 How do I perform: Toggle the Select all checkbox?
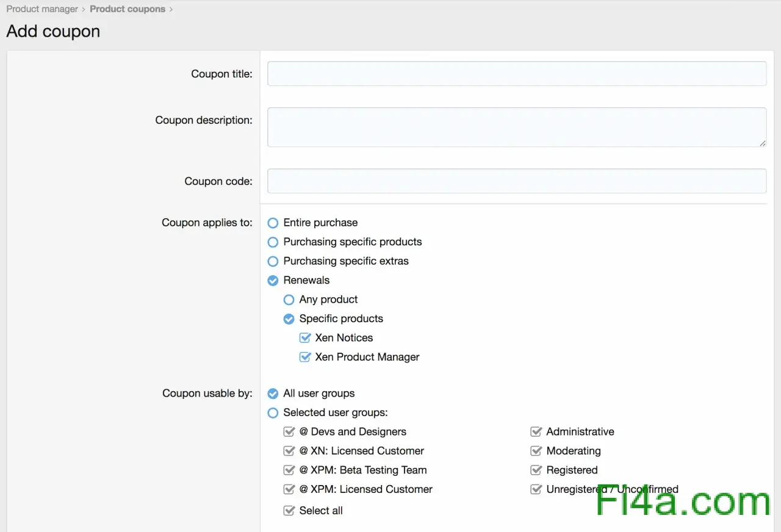(x=289, y=511)
